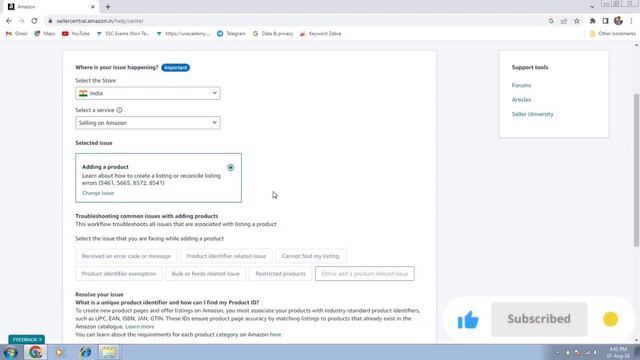Screen dimensions: 640x360
Task: Open Internet Explorer from taskbar
Action: tap(85, 352)
